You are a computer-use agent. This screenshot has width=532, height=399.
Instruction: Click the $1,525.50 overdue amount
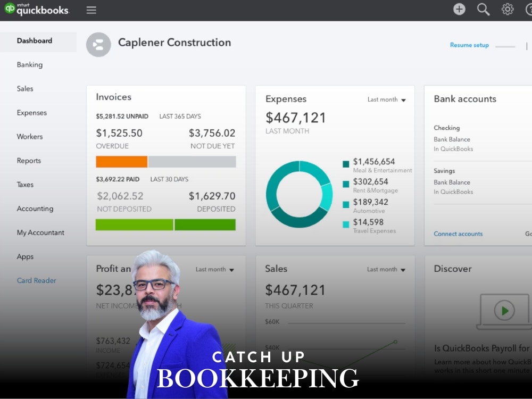click(x=119, y=133)
